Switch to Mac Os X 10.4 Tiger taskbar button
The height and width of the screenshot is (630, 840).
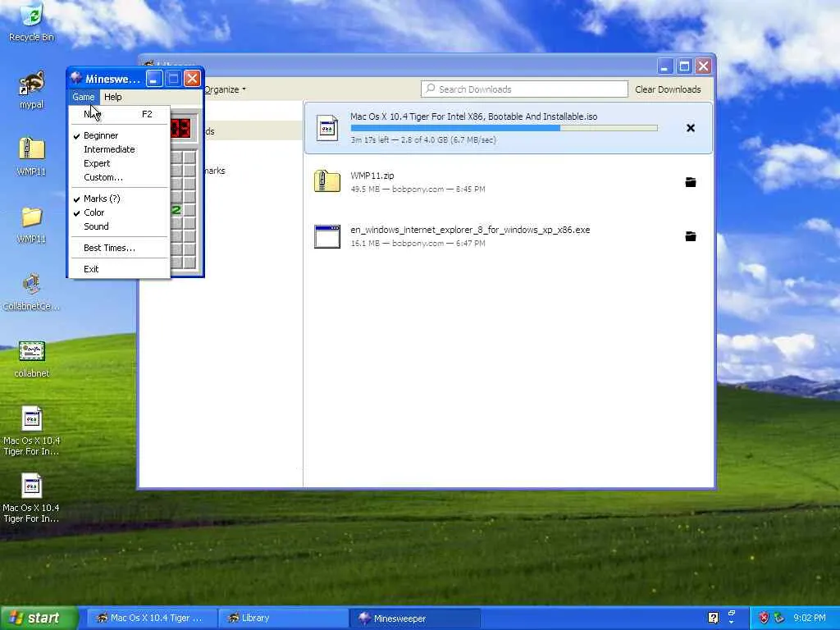(x=152, y=618)
